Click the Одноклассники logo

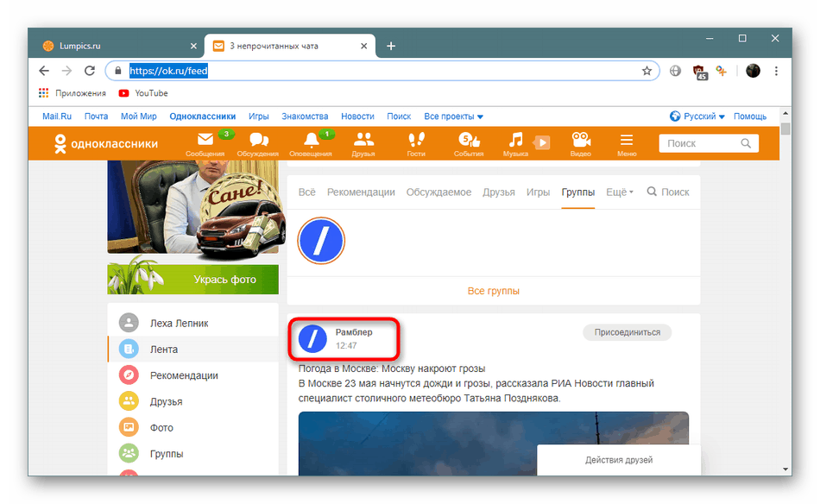coord(106,144)
